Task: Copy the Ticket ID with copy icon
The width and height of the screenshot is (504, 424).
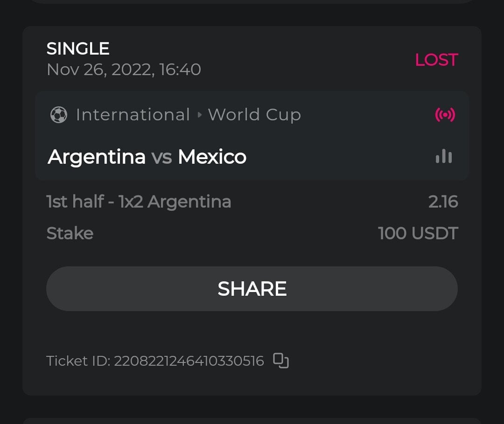Action: pyautogui.click(x=281, y=361)
